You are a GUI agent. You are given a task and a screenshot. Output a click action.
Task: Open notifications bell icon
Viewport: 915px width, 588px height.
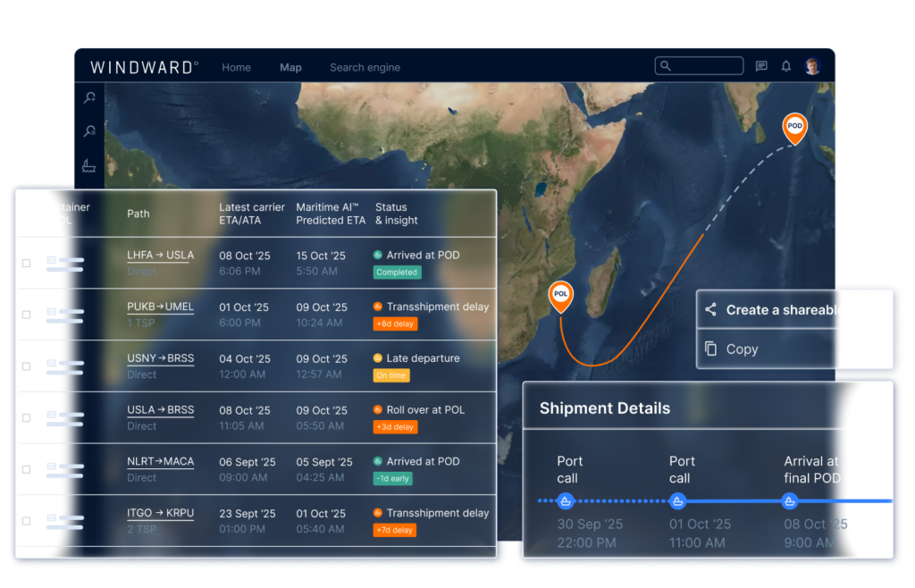coord(786,66)
